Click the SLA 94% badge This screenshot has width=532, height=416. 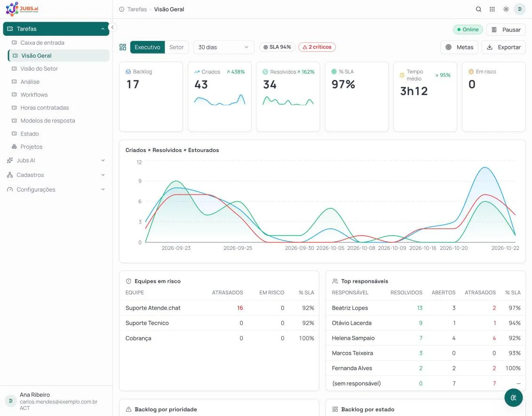[x=277, y=47]
